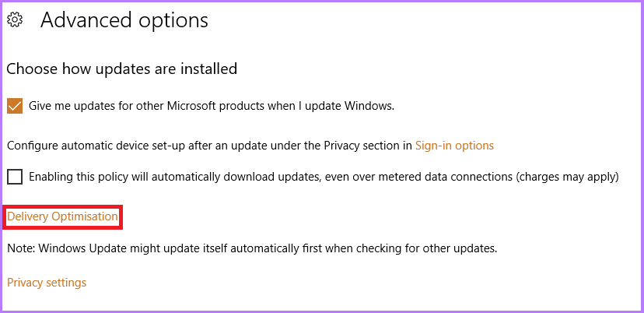Screen dimensions: 644x313
Task: Enable the metered data connections checkbox
Action: (x=14, y=177)
